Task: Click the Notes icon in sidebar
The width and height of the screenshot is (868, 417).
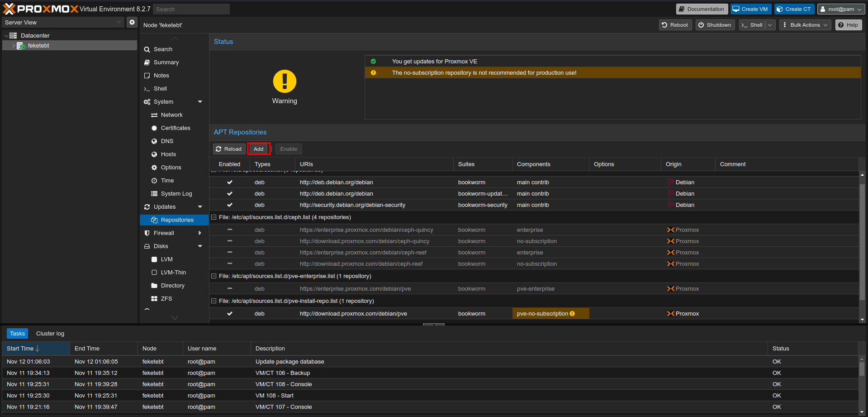Action: click(x=147, y=76)
